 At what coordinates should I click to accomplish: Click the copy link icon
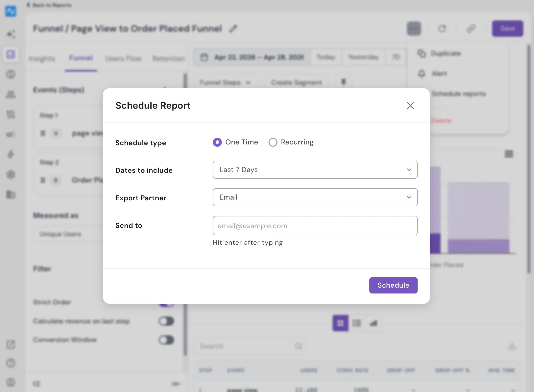(471, 29)
